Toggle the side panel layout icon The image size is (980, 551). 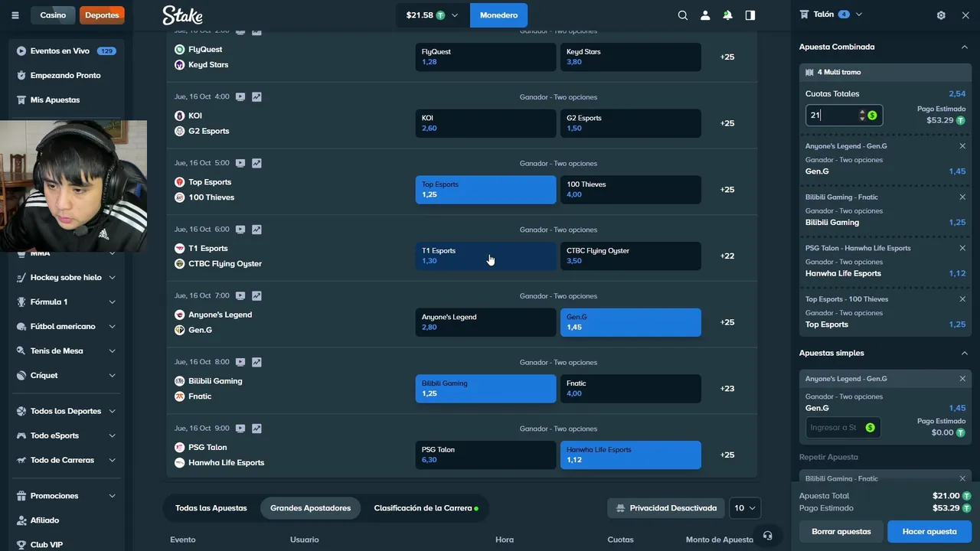click(x=750, y=15)
